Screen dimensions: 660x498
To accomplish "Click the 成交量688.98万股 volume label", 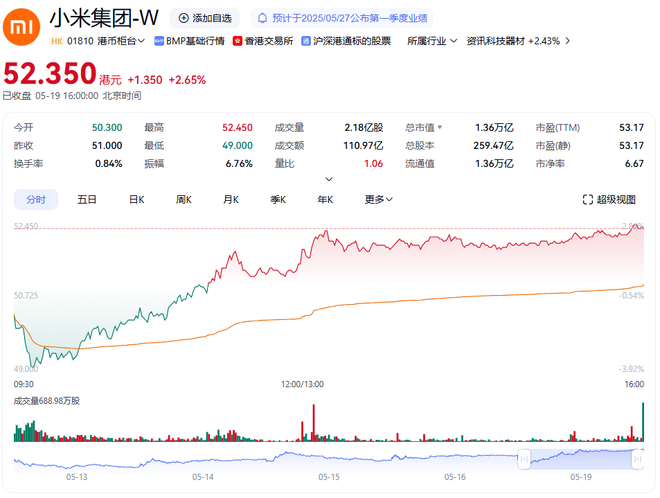I will 47,401.
